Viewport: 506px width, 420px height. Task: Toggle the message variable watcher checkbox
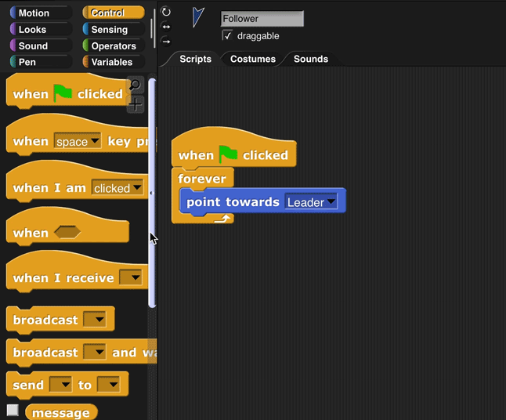tap(13, 411)
